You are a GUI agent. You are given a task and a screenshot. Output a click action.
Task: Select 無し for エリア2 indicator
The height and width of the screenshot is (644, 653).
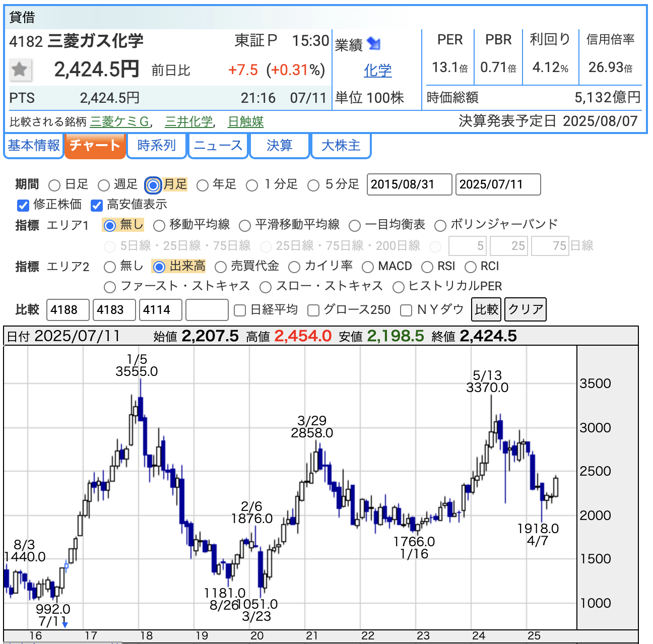coord(109,267)
